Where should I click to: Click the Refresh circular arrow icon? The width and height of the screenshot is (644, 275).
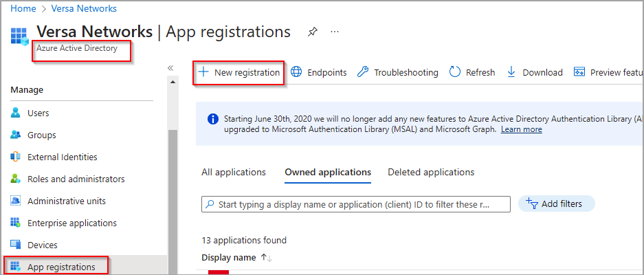455,72
